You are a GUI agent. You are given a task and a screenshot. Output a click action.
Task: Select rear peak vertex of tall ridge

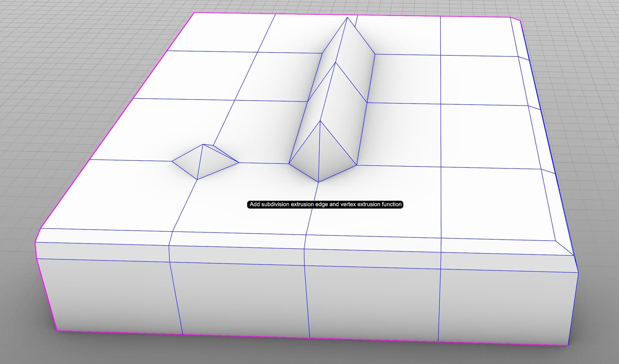coord(347,17)
